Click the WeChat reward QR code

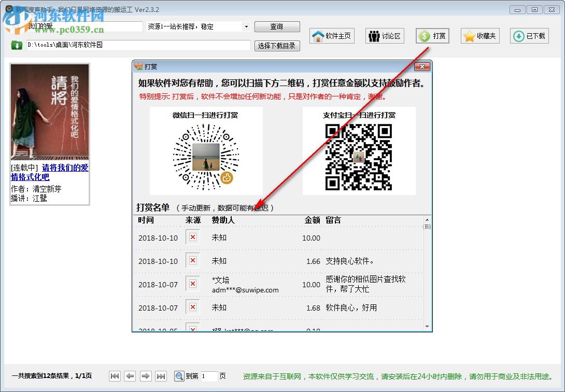tap(206, 157)
